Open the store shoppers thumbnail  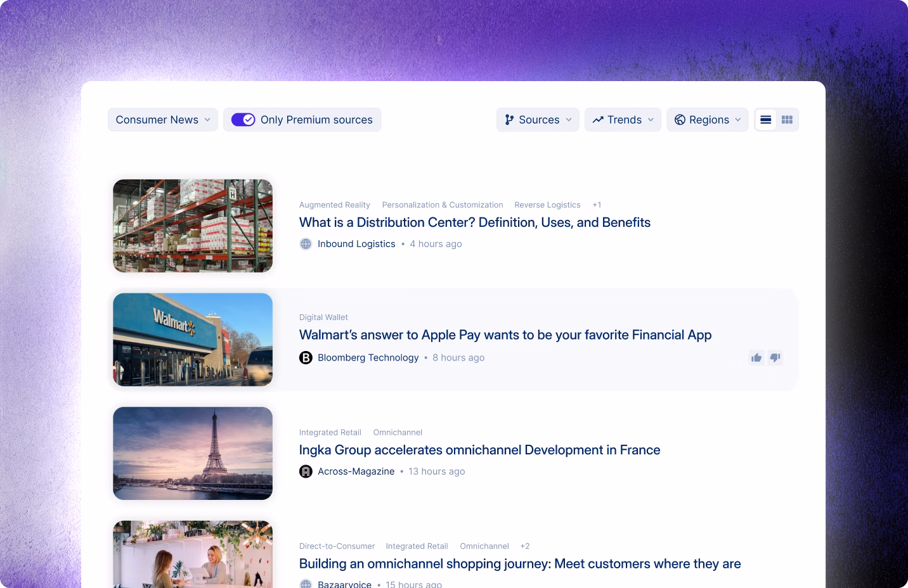[193, 554]
